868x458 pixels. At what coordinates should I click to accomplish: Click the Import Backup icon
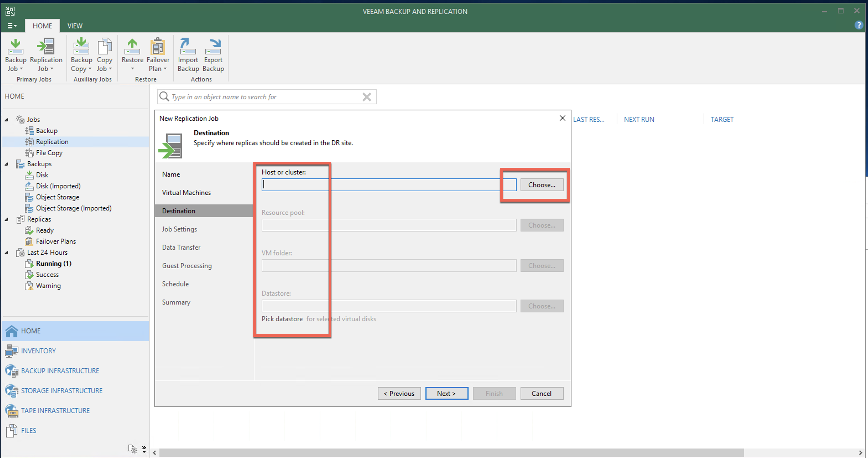[188, 47]
